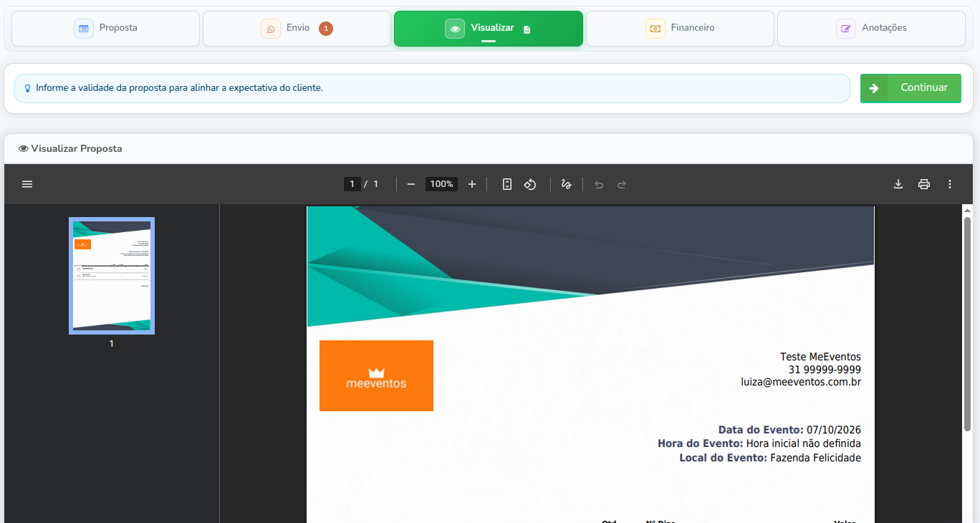The image size is (980, 523).
Task: Open the PDF viewer more actions menu
Action: pyautogui.click(x=950, y=184)
